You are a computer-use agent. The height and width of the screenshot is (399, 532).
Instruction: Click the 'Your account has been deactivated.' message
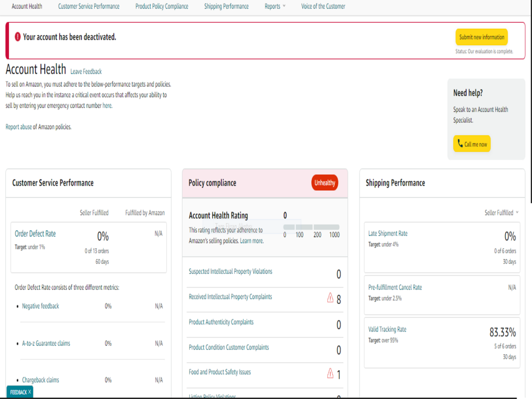[x=70, y=37]
